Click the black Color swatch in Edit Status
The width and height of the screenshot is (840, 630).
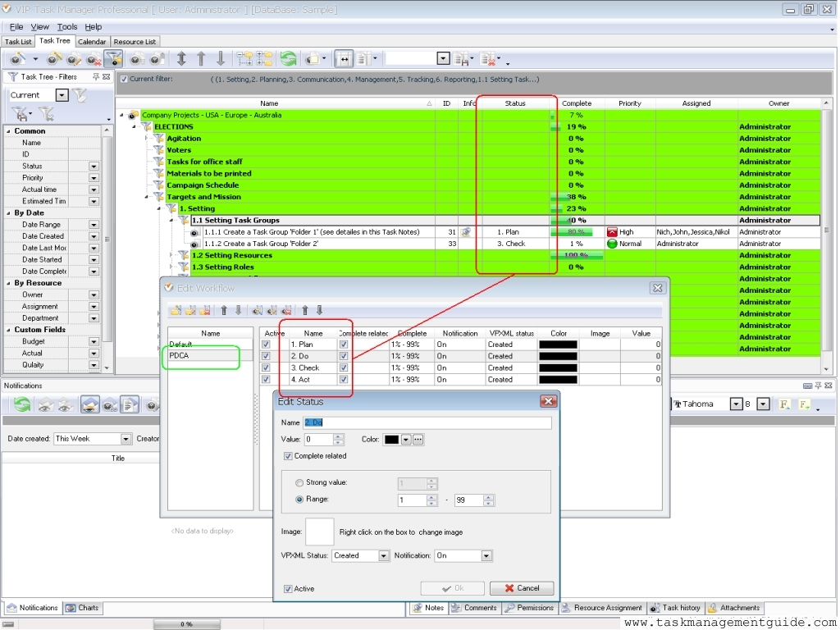coord(391,440)
